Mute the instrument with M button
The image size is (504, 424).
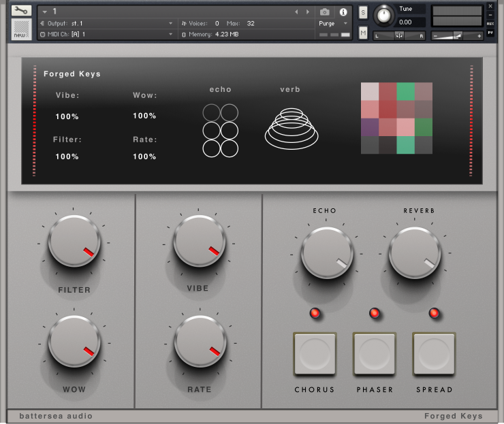(363, 33)
